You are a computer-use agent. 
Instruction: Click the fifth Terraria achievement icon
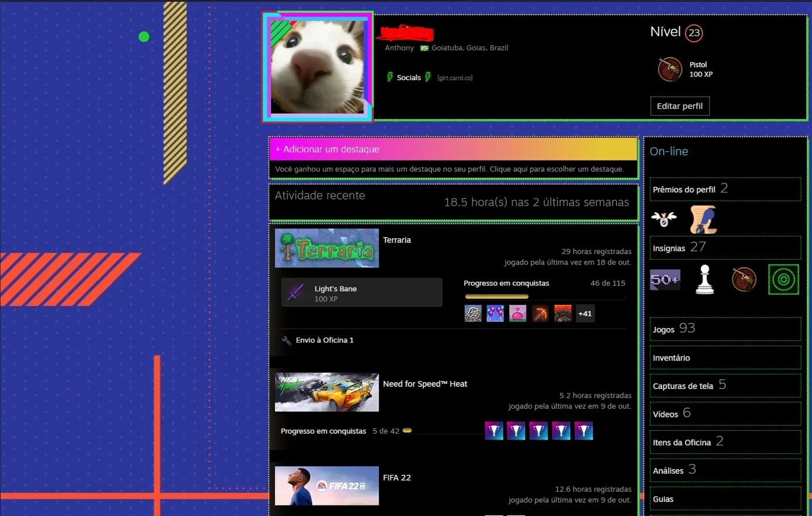click(x=563, y=314)
